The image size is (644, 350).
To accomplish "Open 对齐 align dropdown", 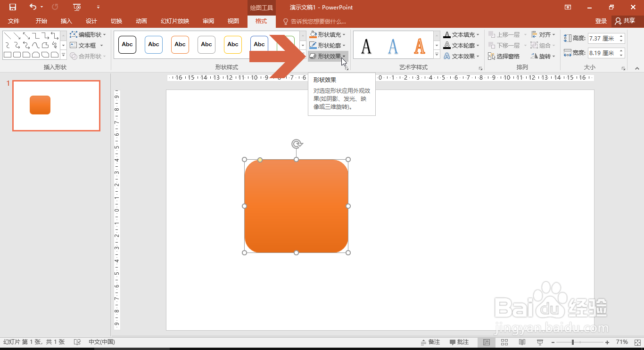I will (543, 34).
